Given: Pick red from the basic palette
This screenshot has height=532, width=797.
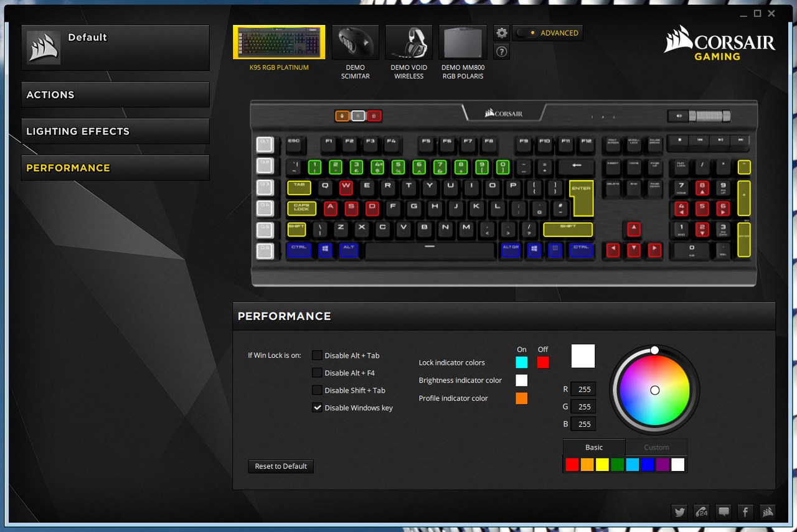Looking at the screenshot, I should click(x=572, y=464).
